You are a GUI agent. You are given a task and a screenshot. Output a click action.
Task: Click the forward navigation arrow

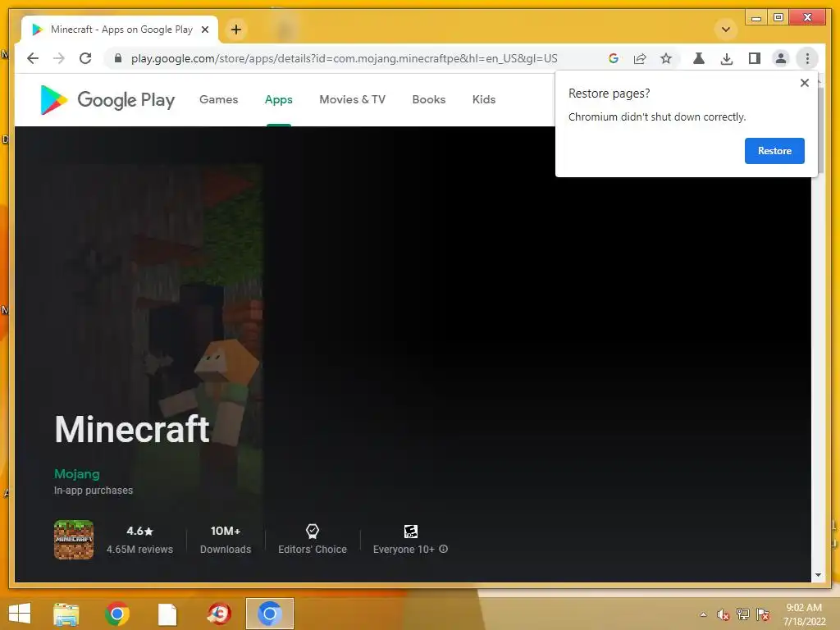point(59,58)
